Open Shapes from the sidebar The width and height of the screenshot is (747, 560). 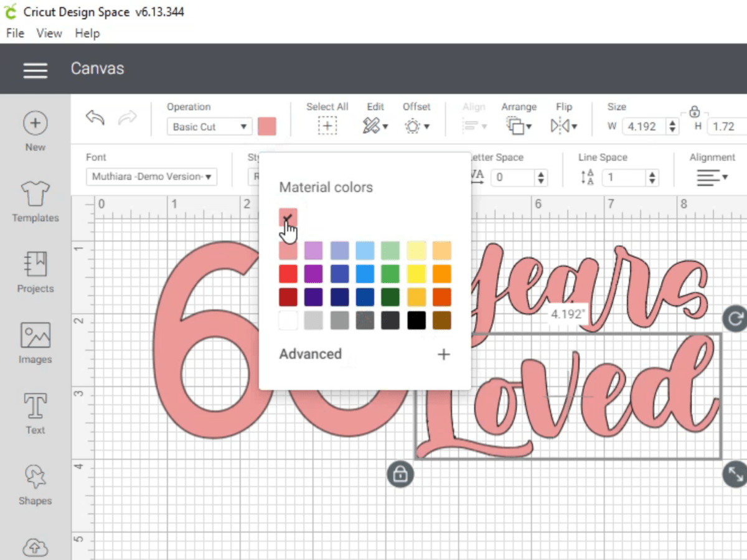pos(35,485)
